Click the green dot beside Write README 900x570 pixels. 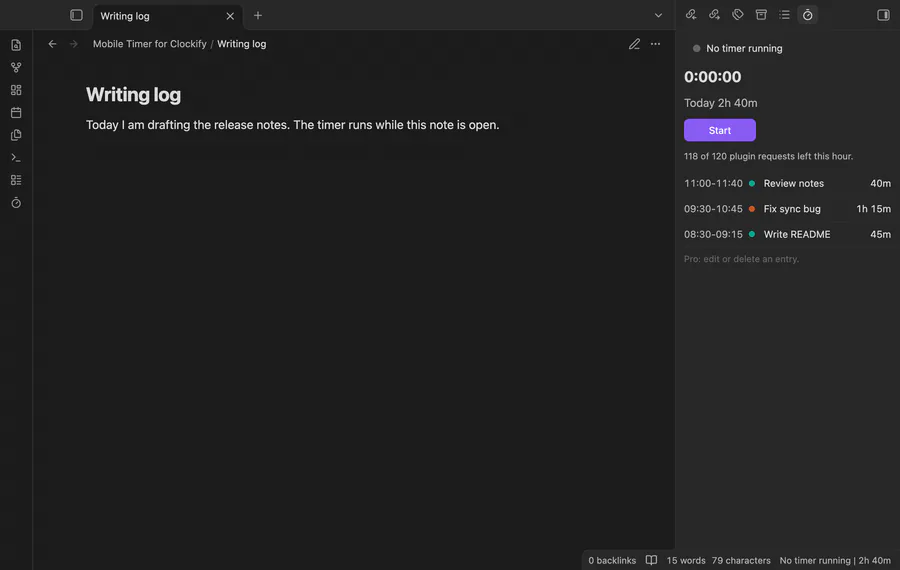point(752,234)
